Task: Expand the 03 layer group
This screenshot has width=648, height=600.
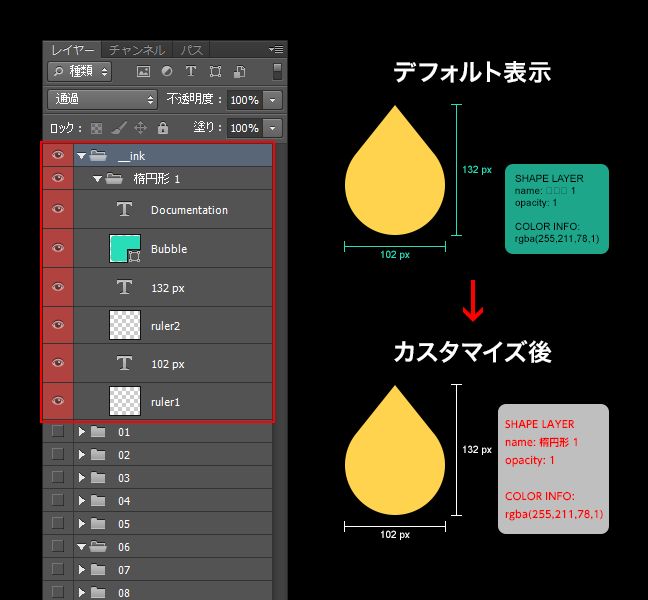Action: [82, 477]
